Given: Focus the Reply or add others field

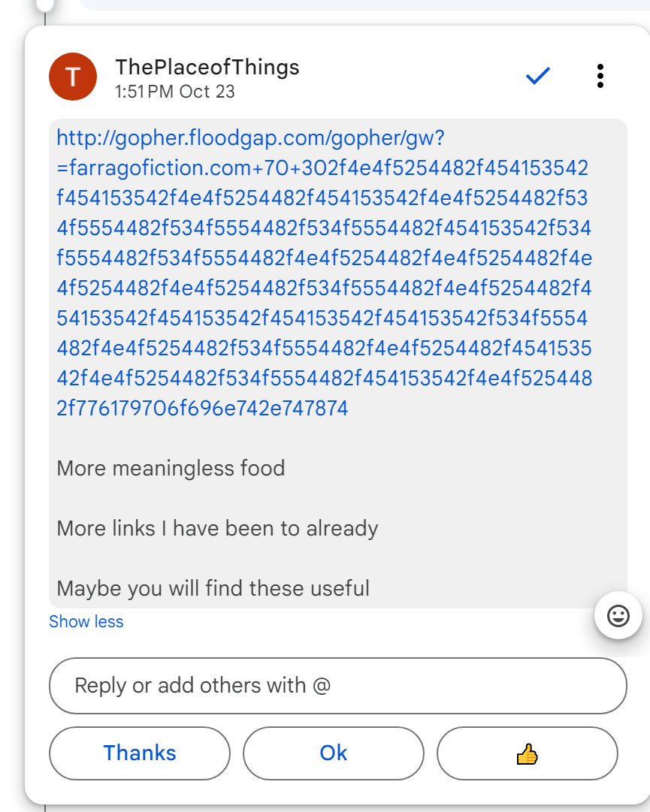Looking at the screenshot, I should coord(337,686).
